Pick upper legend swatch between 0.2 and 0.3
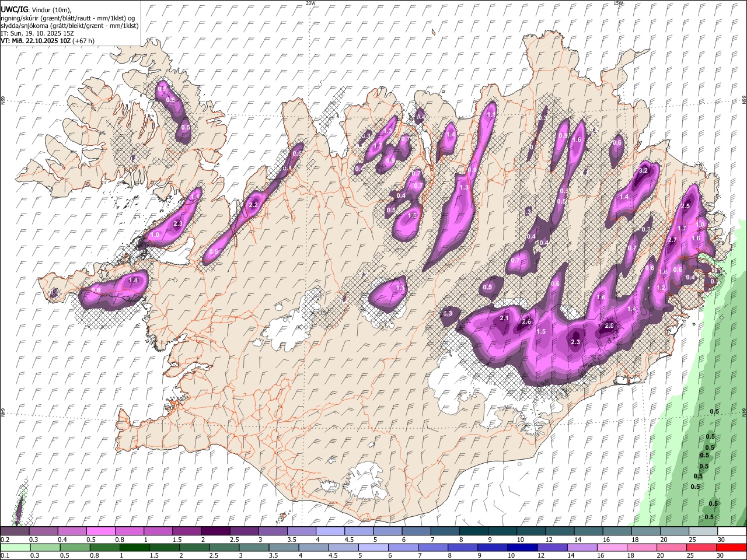 [15, 531]
